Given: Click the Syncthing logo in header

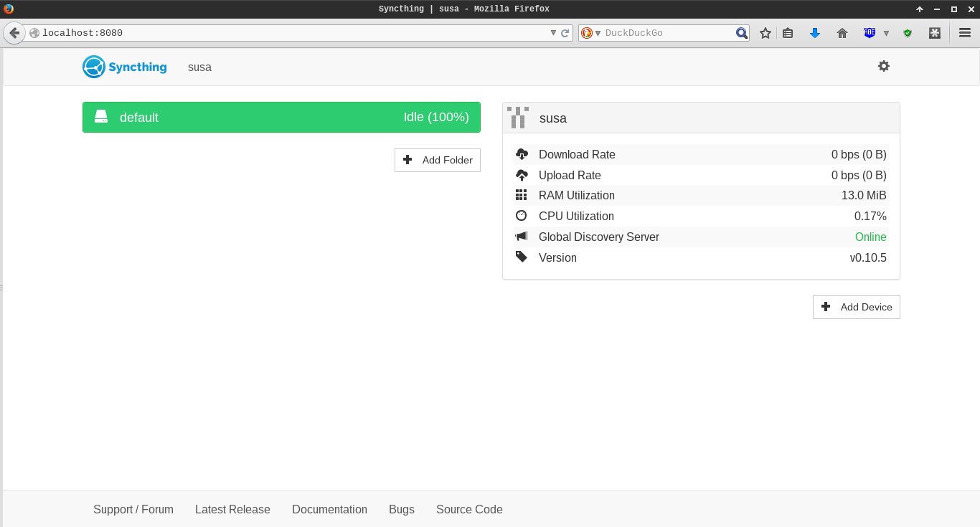Looking at the screenshot, I should tap(125, 67).
